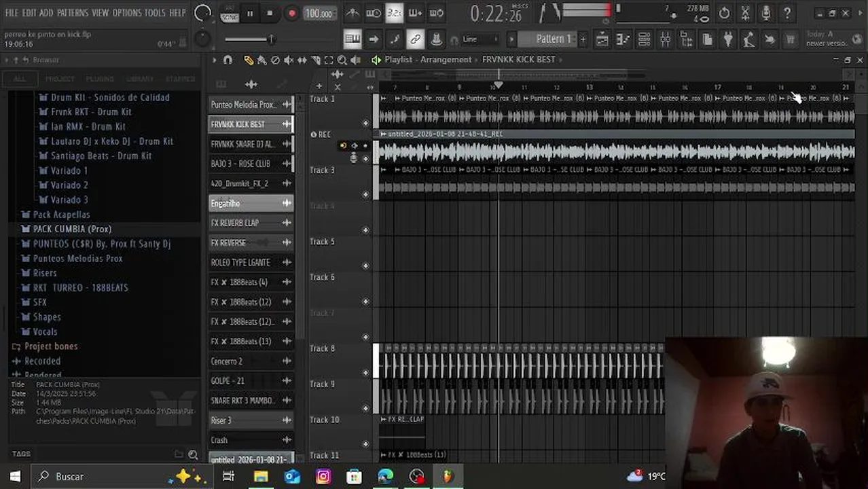Mute Track 1 via its toggle dot

[x=365, y=123]
